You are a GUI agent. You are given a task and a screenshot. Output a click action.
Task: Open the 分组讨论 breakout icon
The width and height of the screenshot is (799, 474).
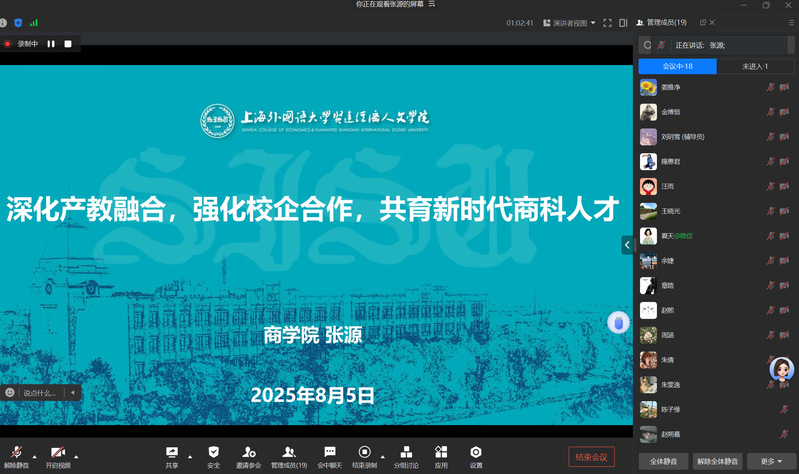coord(406,452)
